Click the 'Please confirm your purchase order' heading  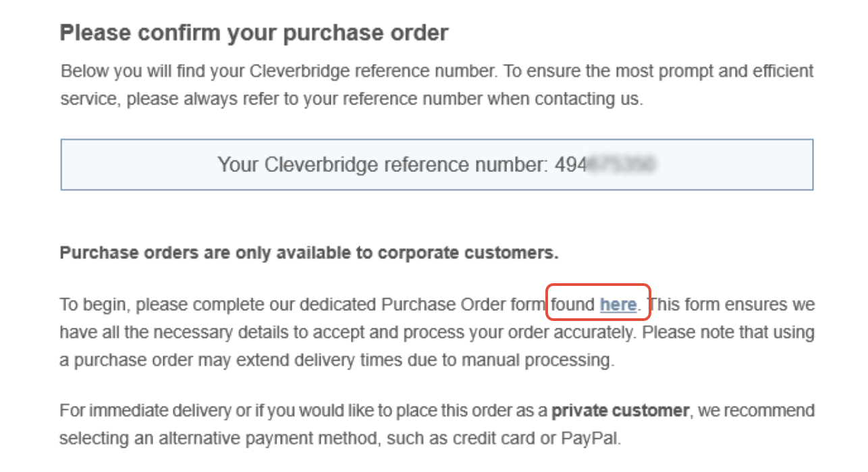254,33
